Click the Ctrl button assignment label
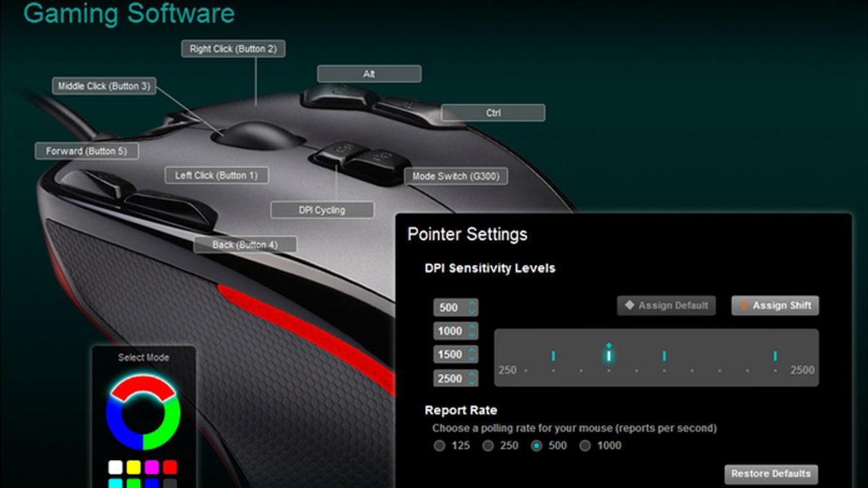Viewport: 868px width, 488px height. pos(493,113)
